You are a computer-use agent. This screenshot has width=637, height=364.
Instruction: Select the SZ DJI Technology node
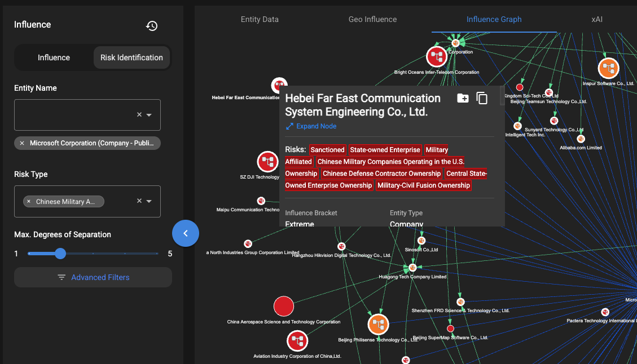pyautogui.click(x=267, y=162)
